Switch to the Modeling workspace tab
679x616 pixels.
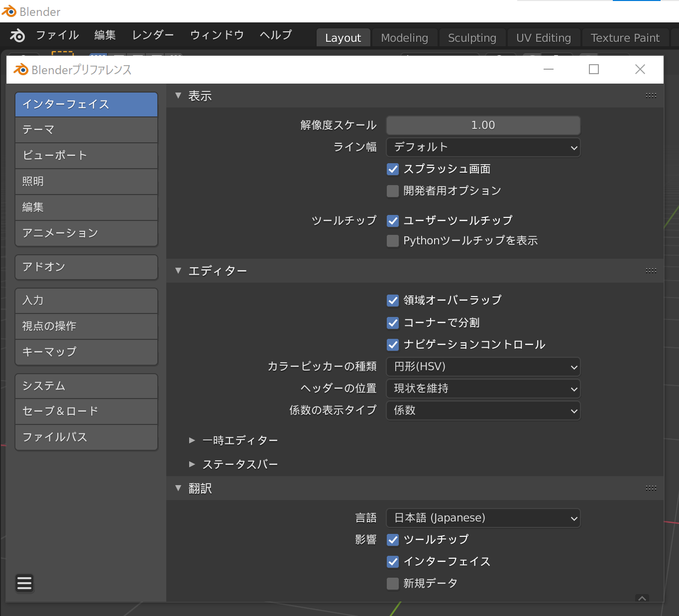coord(405,38)
